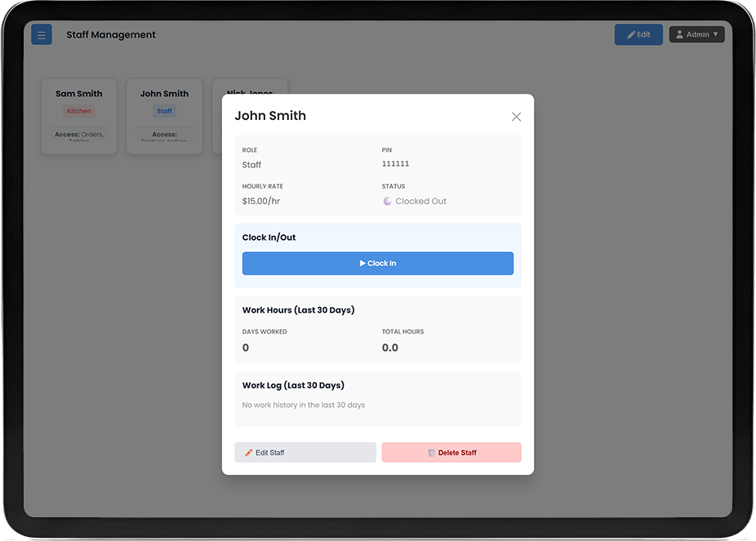Click the pencil icon on the blue Edit button
The height and width of the screenshot is (541, 756).
629,34
